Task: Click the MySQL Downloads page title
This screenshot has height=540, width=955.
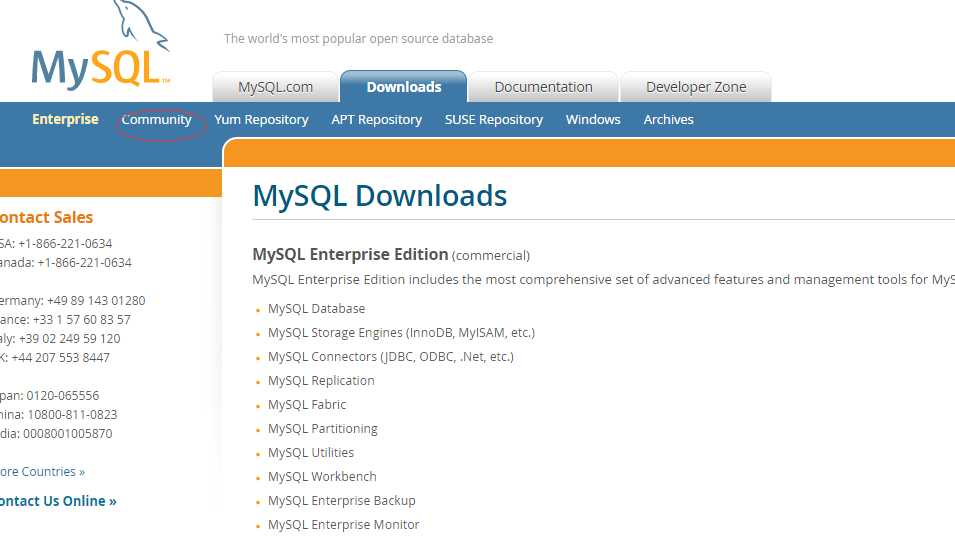Action: click(x=379, y=196)
